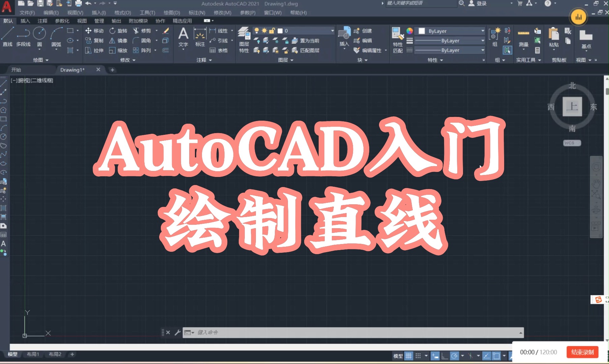Click the 旋转 (Rotate) tool

(x=118, y=31)
